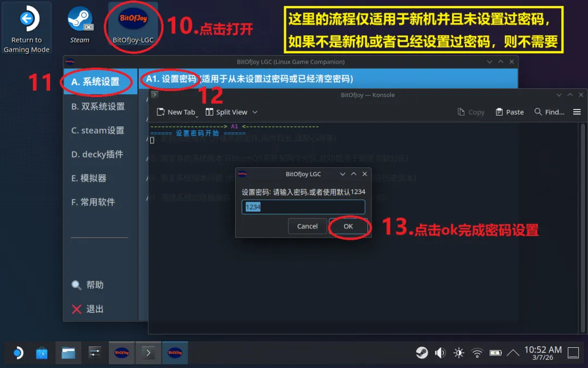Open the Wi-Fi network tray icon
The width and height of the screenshot is (588, 368).
(477, 353)
